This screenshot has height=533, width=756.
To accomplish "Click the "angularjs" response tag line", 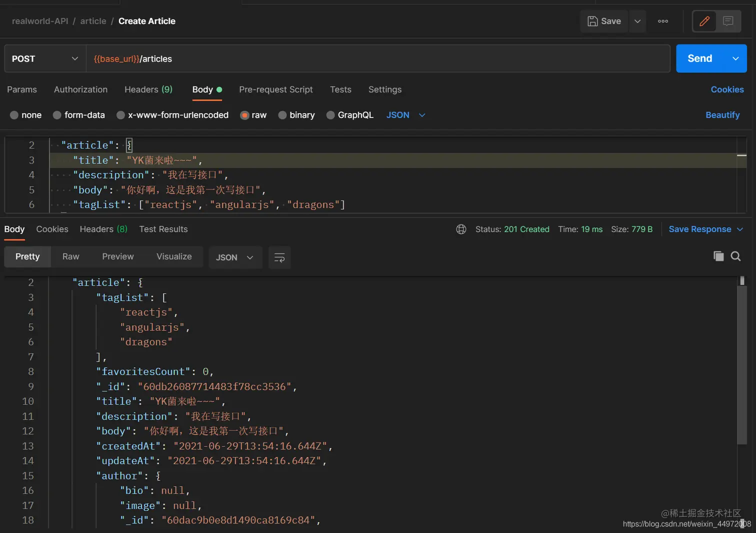I will pos(155,327).
